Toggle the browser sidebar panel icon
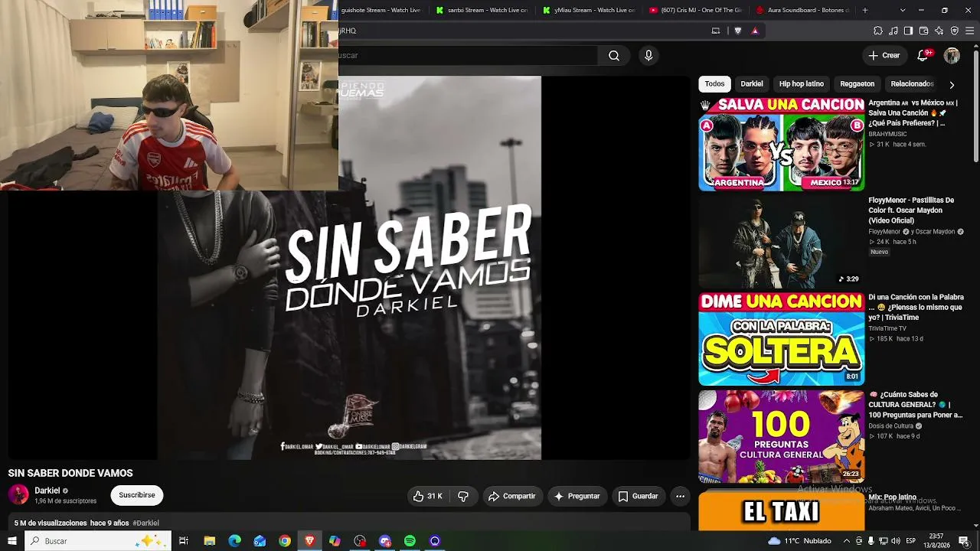Screen dimensions: 980x551 pos(908,31)
